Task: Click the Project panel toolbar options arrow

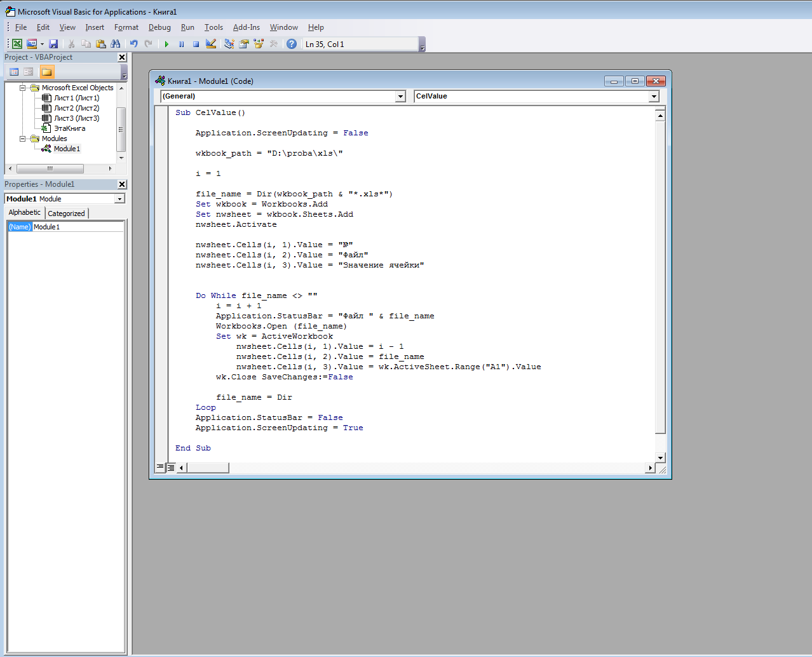Action: tap(125, 72)
